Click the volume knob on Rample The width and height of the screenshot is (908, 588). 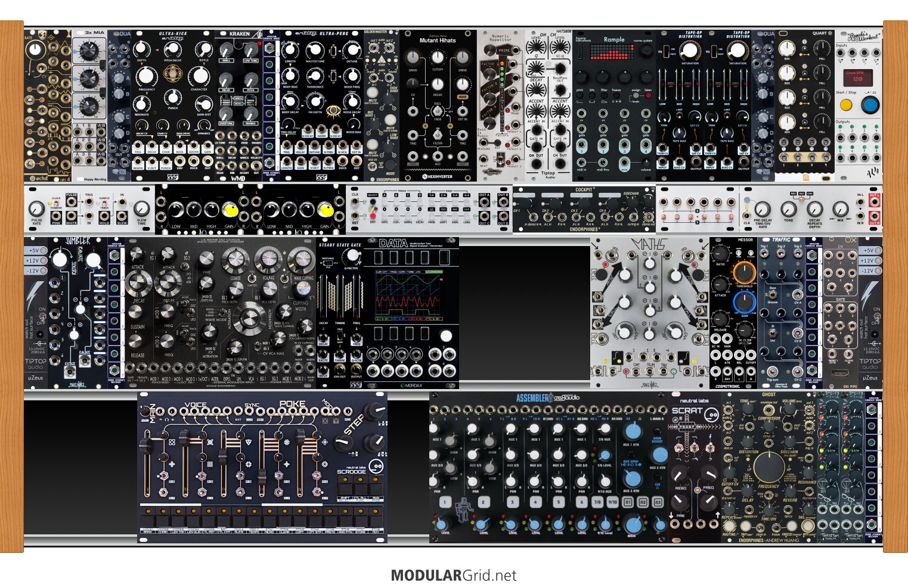[646, 162]
